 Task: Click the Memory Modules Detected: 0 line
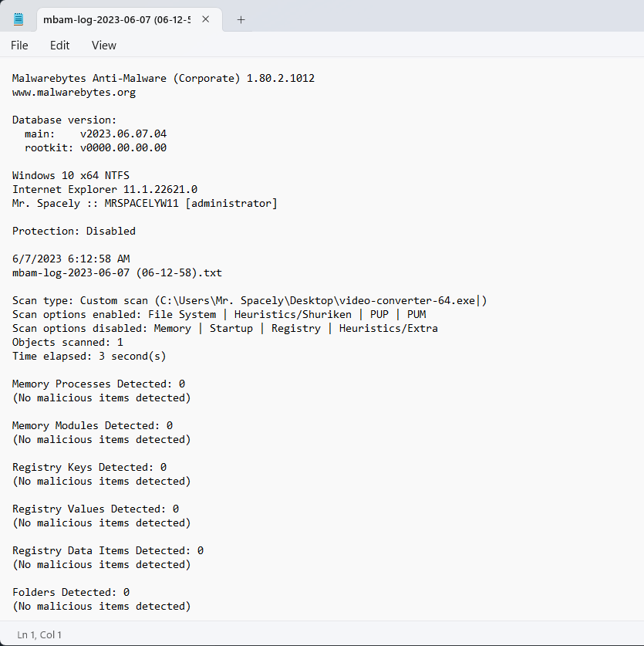[x=93, y=425]
